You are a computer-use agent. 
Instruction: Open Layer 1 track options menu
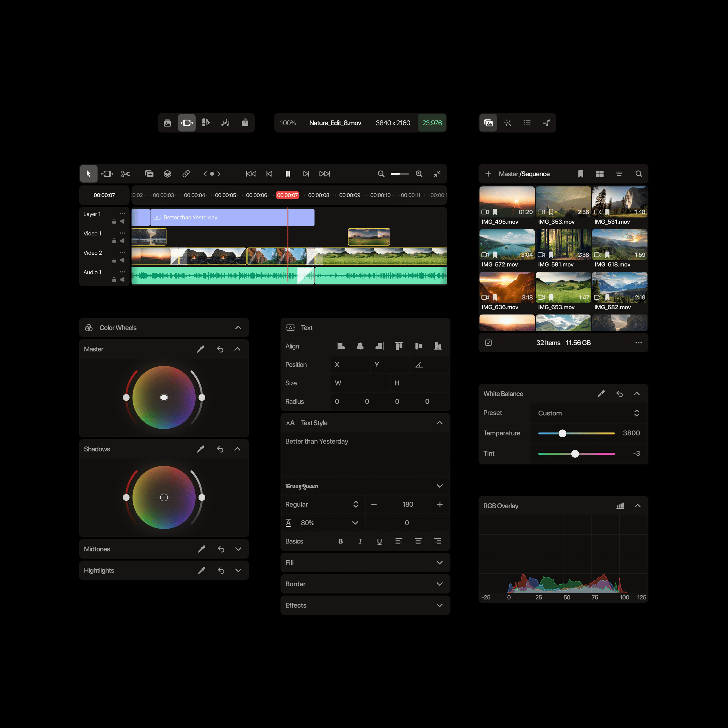click(x=123, y=214)
